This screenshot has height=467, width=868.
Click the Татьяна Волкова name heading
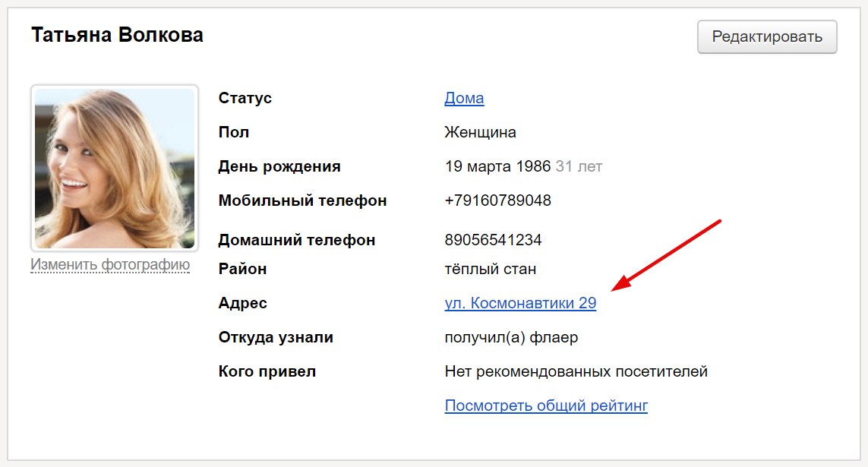pyautogui.click(x=117, y=35)
